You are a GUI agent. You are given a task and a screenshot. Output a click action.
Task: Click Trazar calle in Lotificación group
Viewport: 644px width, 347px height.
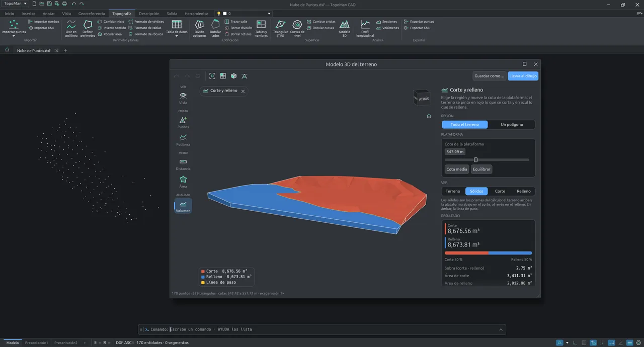[236, 22]
